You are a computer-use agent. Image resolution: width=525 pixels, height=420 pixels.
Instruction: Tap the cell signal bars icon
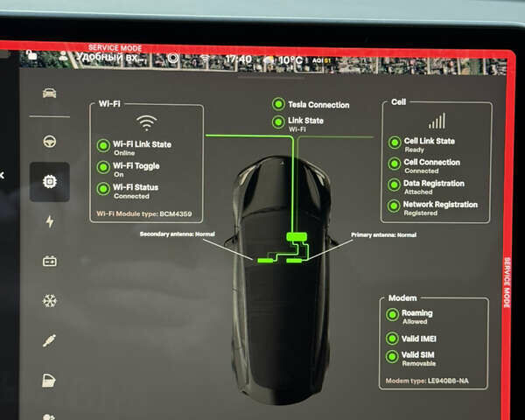pyautogui.click(x=437, y=121)
